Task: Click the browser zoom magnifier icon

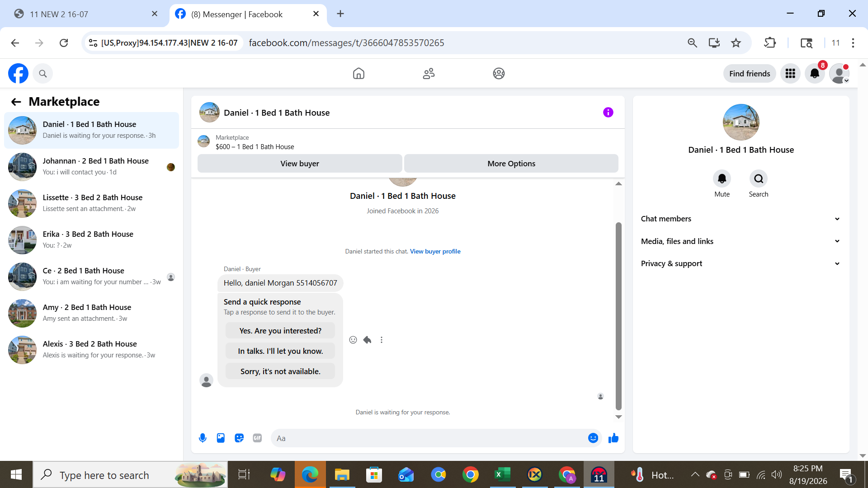Action: pyautogui.click(x=692, y=43)
